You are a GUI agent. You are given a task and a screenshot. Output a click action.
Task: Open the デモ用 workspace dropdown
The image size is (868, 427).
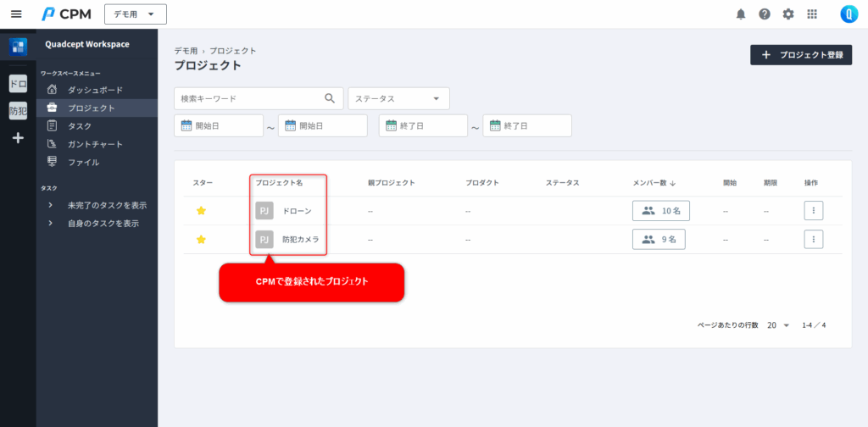(136, 14)
